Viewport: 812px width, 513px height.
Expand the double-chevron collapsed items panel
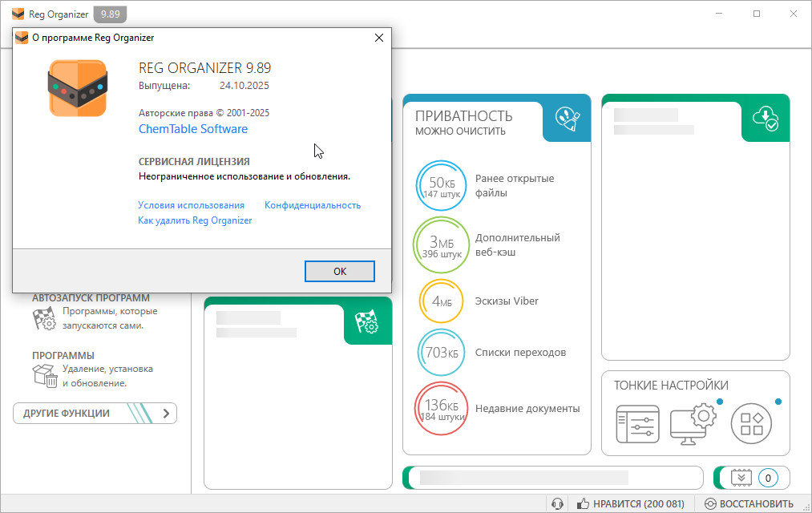pos(739,478)
